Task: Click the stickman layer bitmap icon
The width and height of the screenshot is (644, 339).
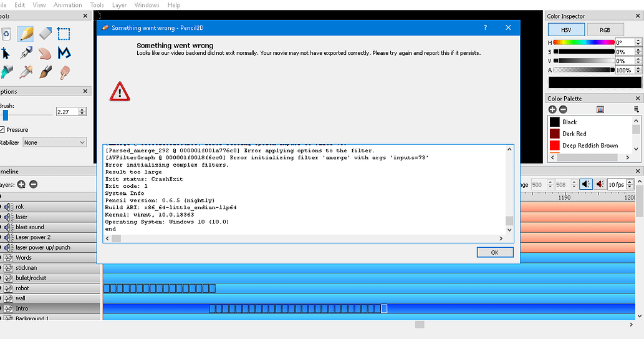Action: (x=8, y=268)
